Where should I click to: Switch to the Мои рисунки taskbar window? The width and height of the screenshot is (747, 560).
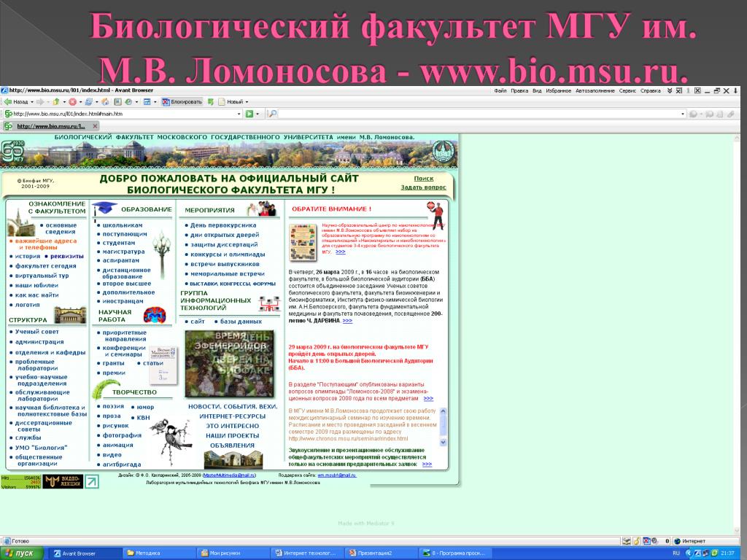click(233, 553)
